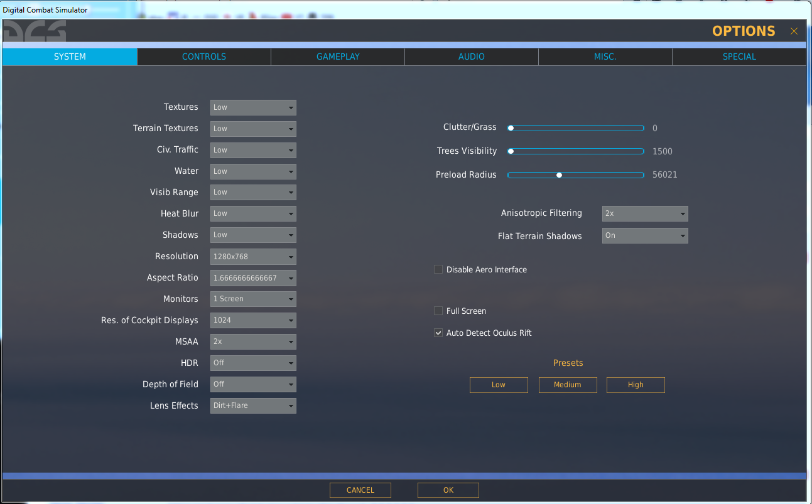Image resolution: width=812 pixels, height=504 pixels.
Task: Apply the High preset
Action: pyautogui.click(x=636, y=385)
